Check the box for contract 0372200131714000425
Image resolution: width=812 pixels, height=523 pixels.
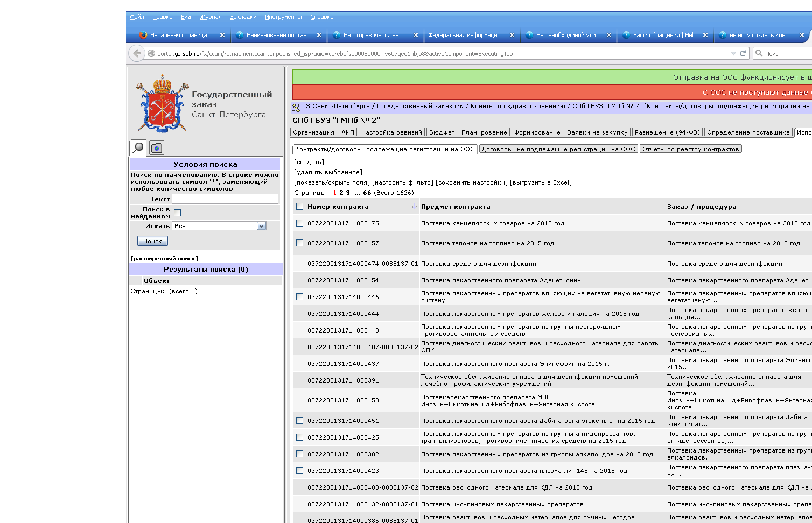click(300, 437)
